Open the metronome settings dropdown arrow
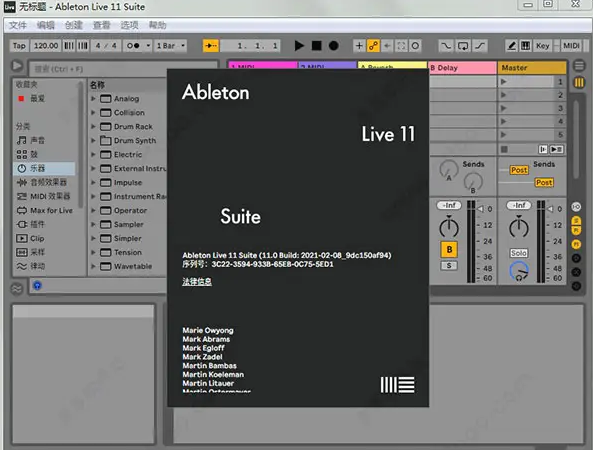This screenshot has height=450, width=593. (148, 46)
